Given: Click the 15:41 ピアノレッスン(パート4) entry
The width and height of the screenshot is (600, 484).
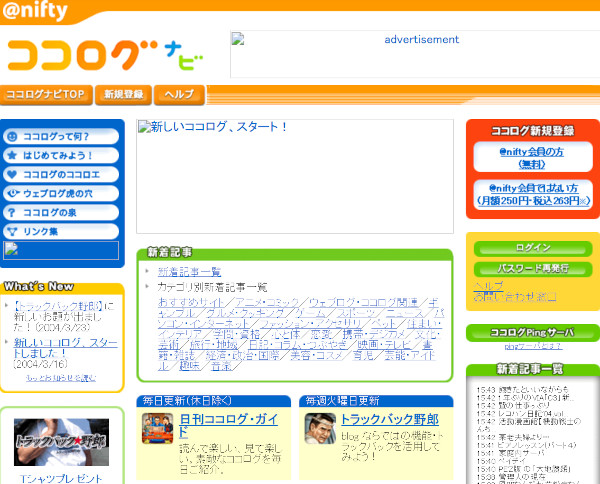Looking at the screenshot, I should point(526,445).
